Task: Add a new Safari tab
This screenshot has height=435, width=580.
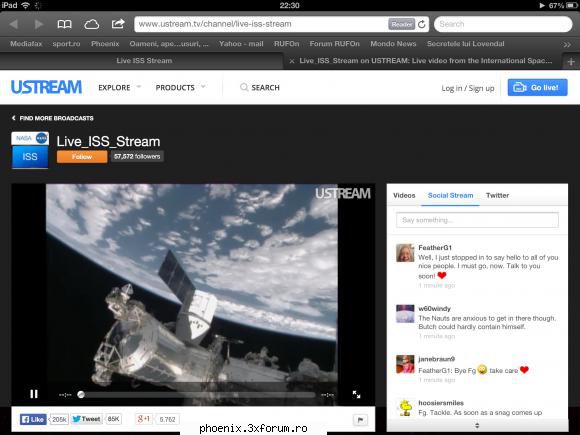Action: 571,61
